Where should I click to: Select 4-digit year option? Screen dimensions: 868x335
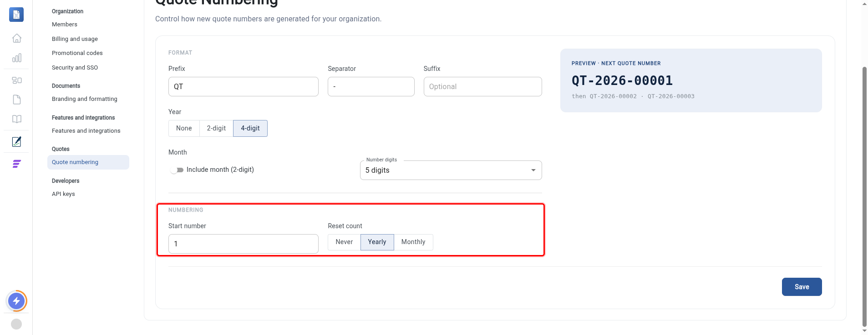250,128
